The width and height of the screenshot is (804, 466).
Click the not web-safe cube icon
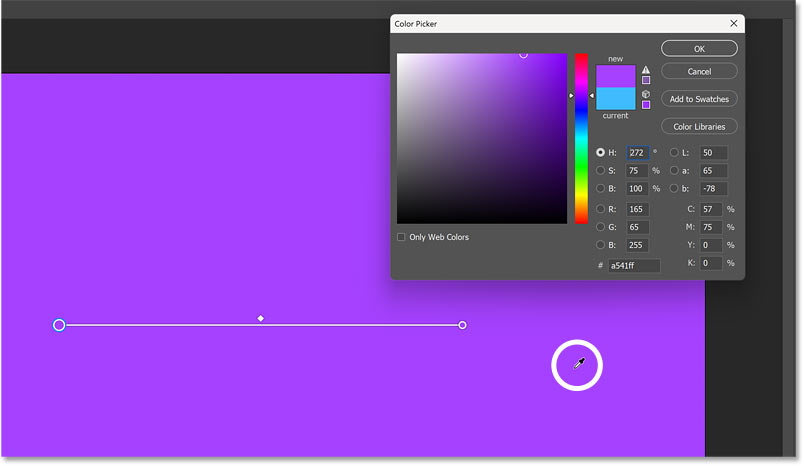pyautogui.click(x=646, y=93)
